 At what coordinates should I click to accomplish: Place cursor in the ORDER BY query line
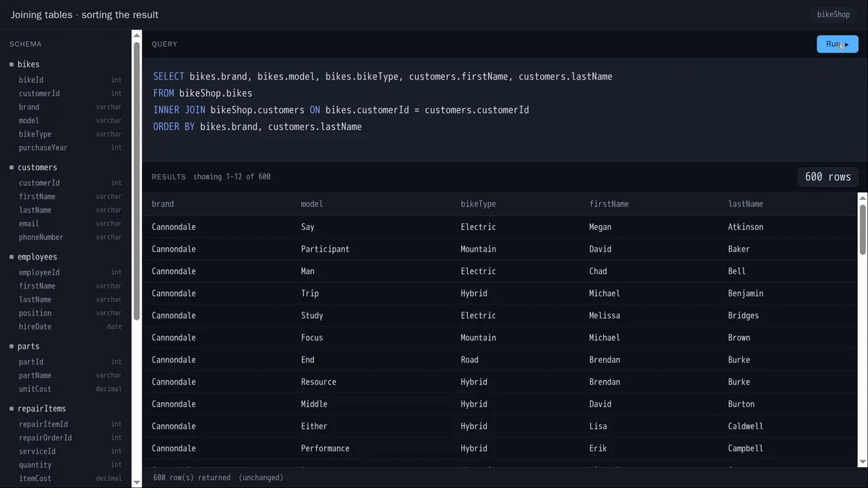tap(258, 127)
